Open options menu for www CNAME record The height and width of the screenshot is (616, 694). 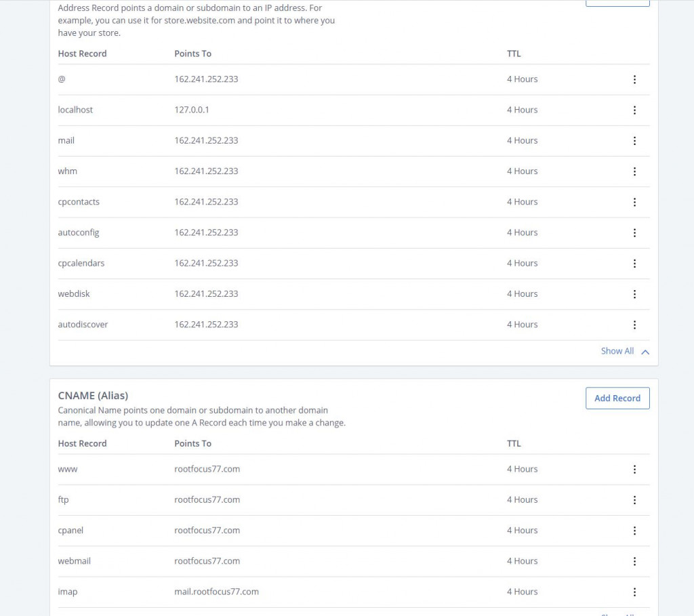634,469
